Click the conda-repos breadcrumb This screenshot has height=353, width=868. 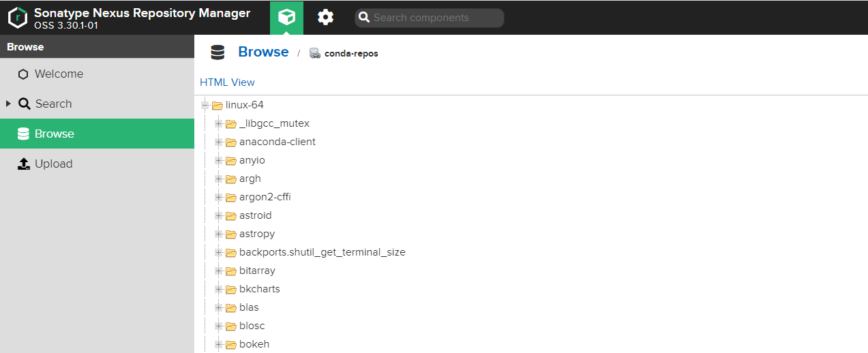(x=351, y=53)
